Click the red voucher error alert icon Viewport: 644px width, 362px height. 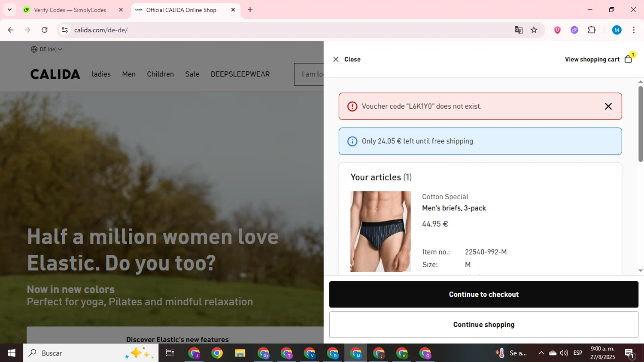352,106
